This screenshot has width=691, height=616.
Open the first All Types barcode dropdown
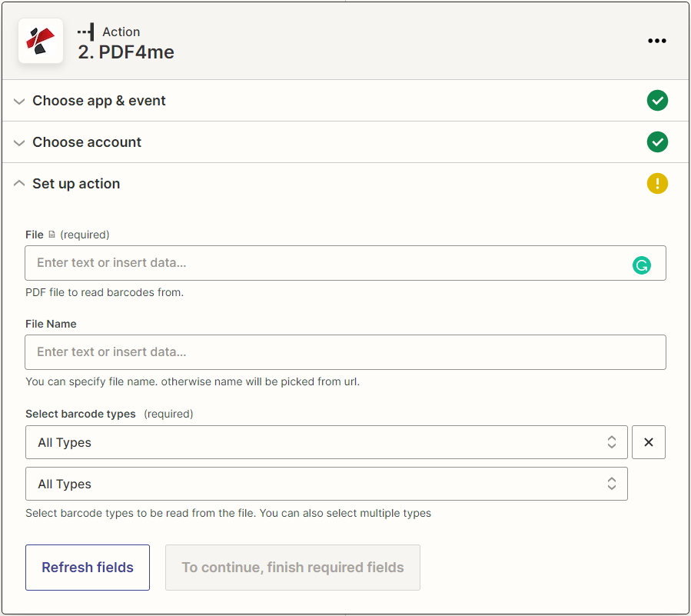click(x=326, y=442)
